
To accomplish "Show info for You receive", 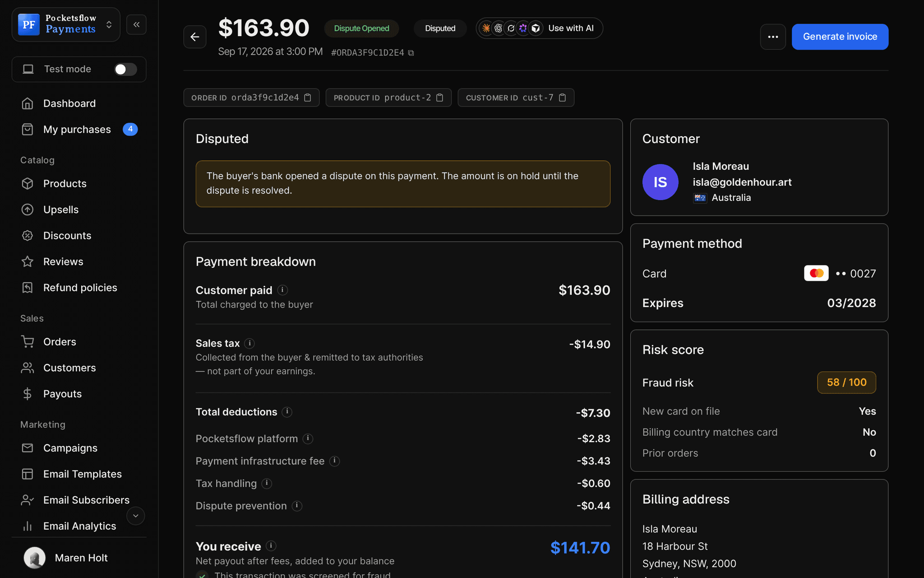I will (x=271, y=546).
